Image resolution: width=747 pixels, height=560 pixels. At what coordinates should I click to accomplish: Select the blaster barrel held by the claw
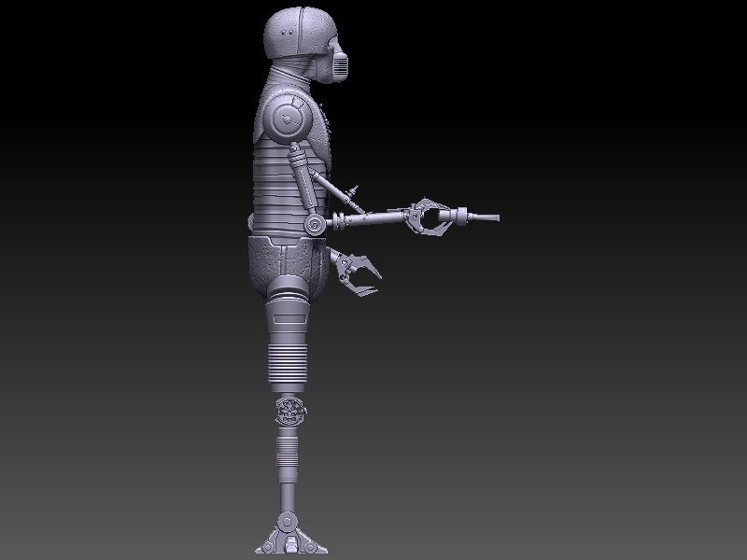(x=469, y=217)
